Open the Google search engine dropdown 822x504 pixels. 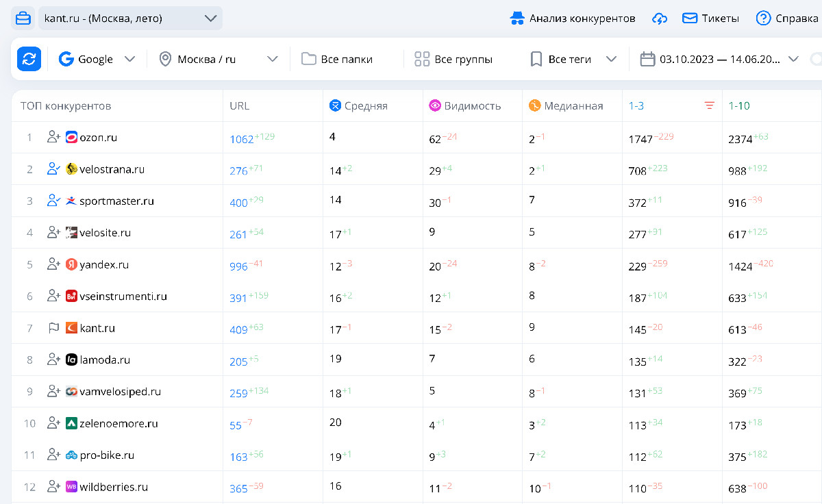pyautogui.click(x=97, y=59)
